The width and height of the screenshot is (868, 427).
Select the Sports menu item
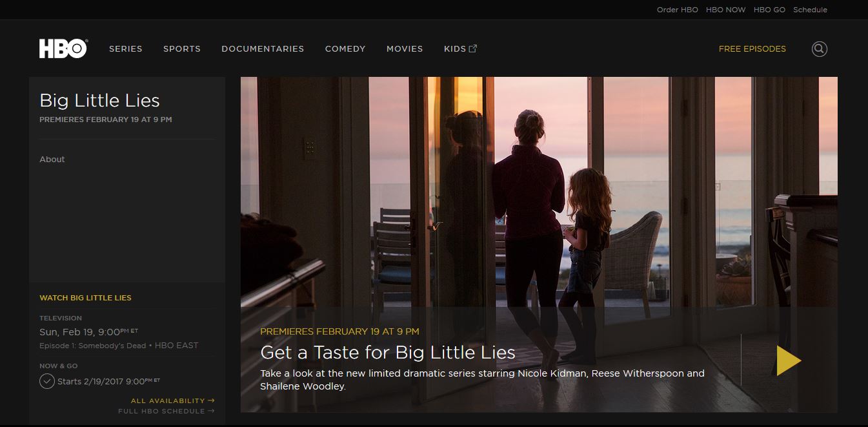[x=182, y=48]
